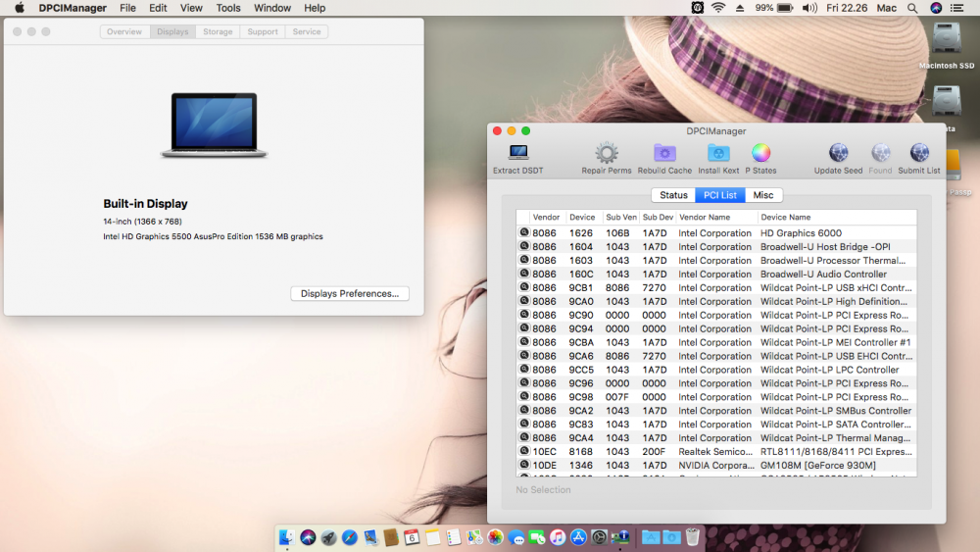Sort by the Device column header
The height and width of the screenshot is (552, 980).
(582, 218)
